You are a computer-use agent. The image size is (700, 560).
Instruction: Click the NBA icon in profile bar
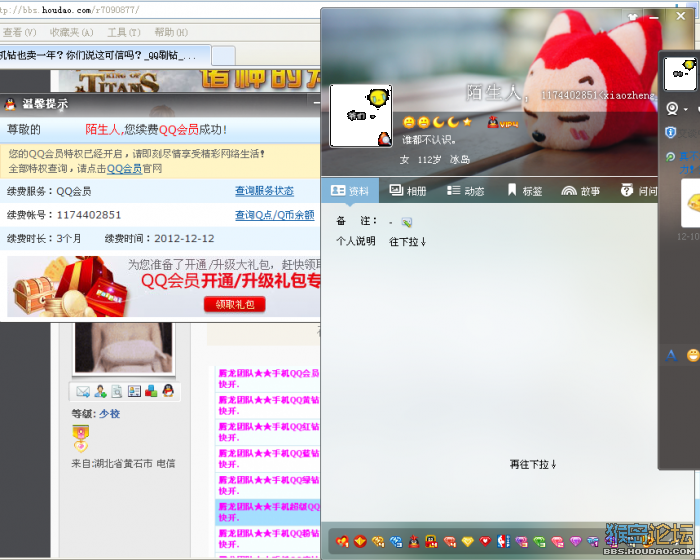tap(503, 542)
